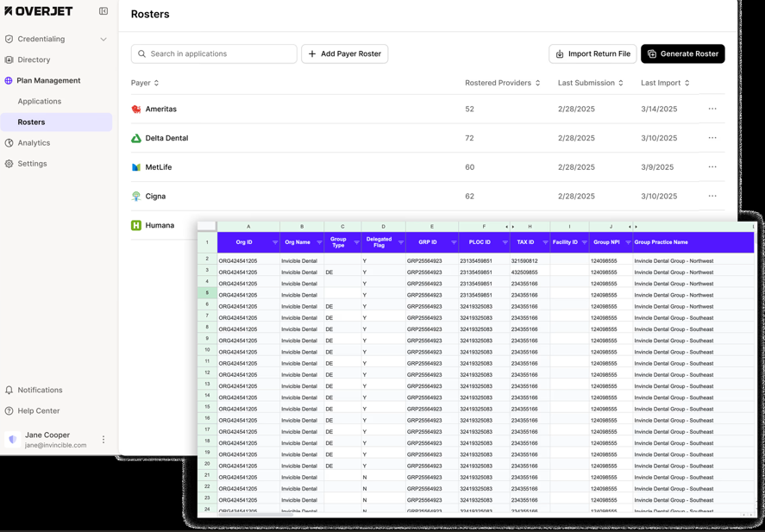Click the Cigna logo icon
Viewport: 765px width, 532px height.
pos(136,197)
